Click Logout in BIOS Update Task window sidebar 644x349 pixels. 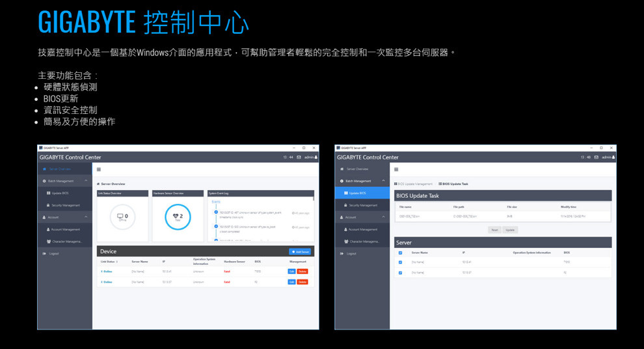(362, 254)
